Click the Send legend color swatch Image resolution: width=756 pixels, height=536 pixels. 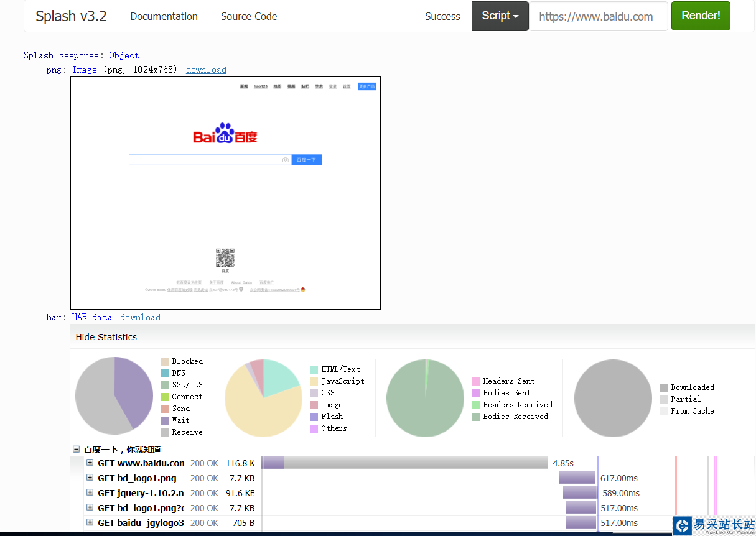point(165,409)
